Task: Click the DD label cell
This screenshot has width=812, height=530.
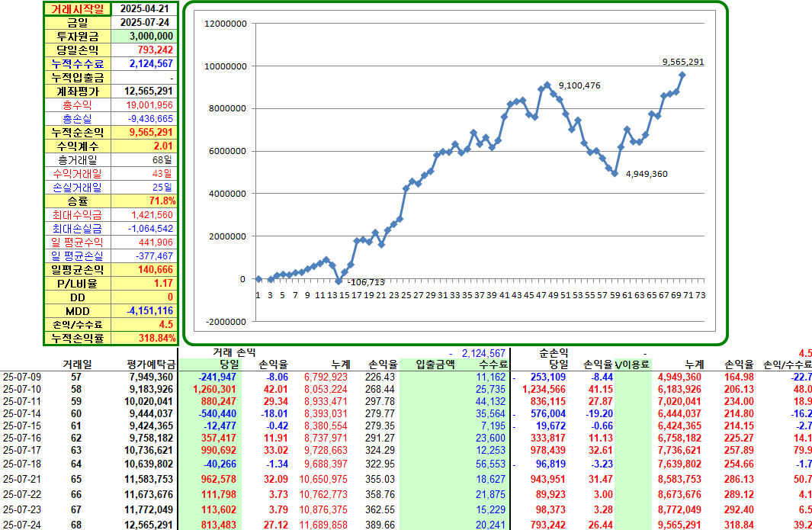Action: click(78, 297)
